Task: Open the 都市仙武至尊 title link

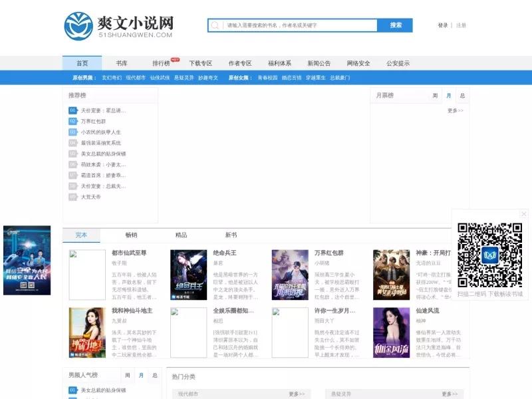Action: [129, 253]
